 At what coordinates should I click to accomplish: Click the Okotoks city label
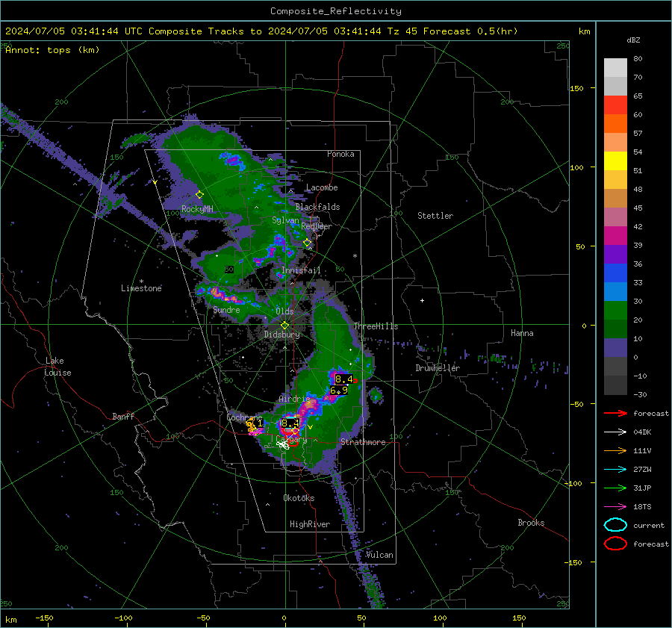tap(299, 498)
